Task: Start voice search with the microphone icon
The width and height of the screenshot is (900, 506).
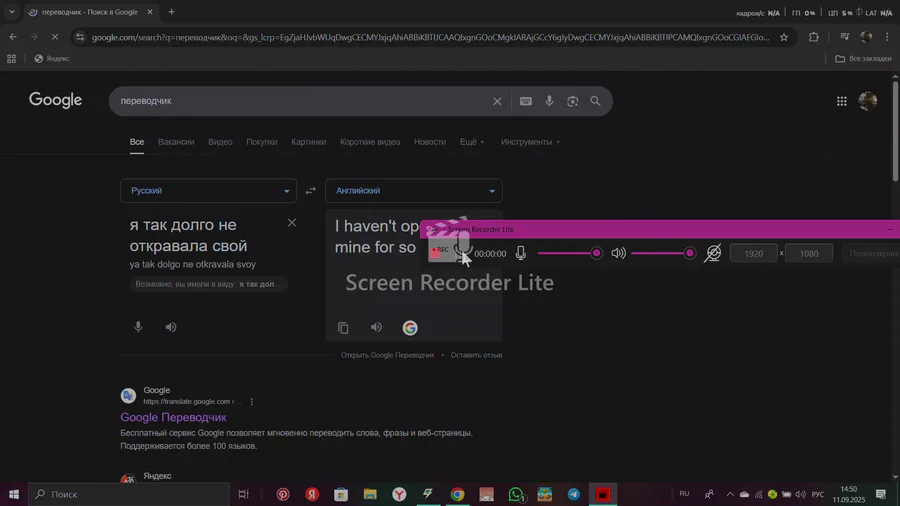Action: (x=549, y=101)
